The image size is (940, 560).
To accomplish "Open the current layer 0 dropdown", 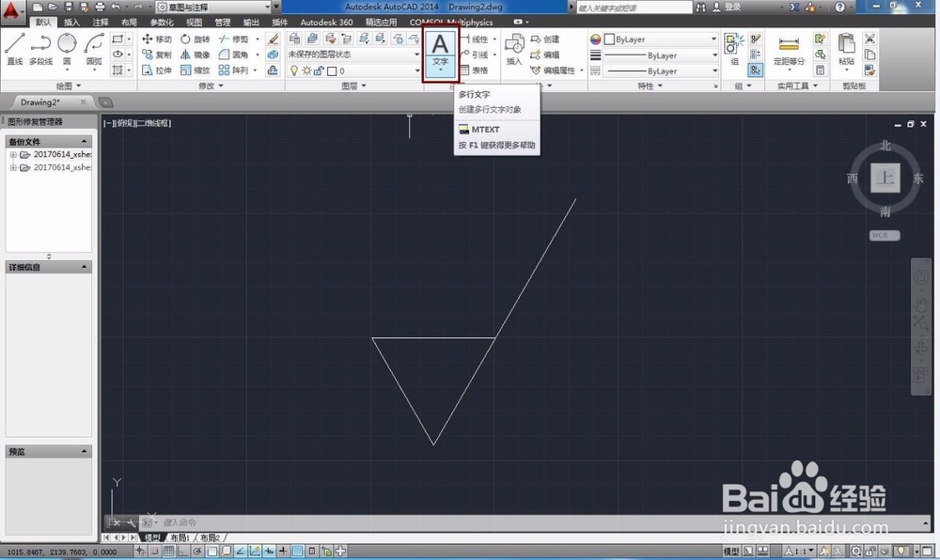I will [x=354, y=70].
